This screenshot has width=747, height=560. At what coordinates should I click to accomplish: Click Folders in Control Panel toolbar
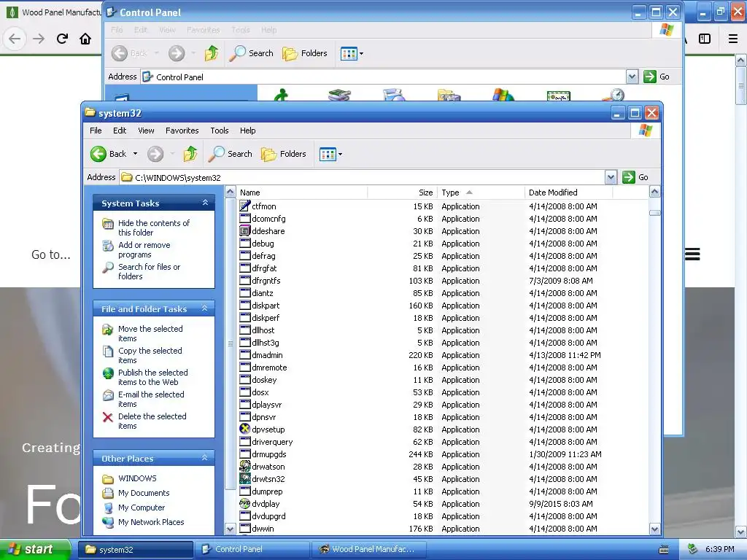click(305, 53)
